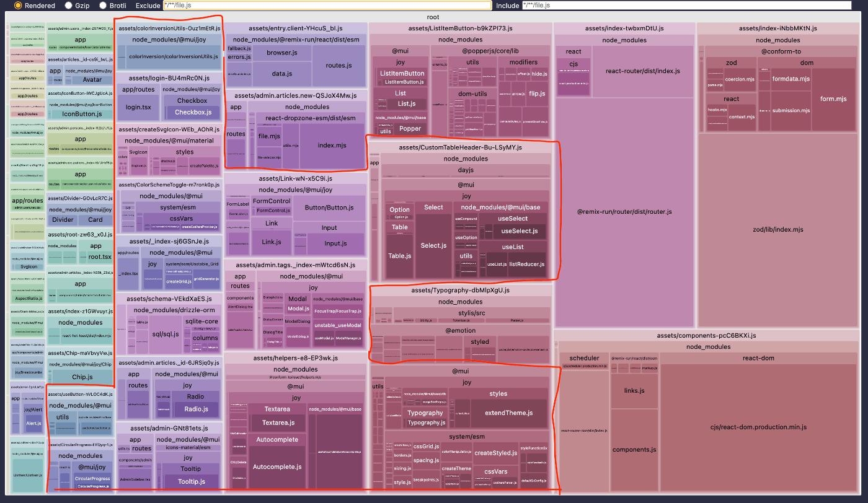Select the extendTheme.js module
This screenshot has height=503, width=868.
coord(508,413)
